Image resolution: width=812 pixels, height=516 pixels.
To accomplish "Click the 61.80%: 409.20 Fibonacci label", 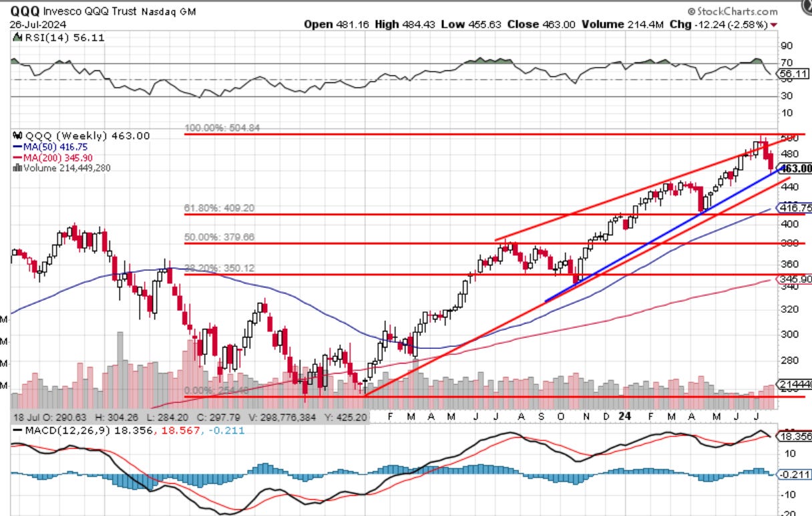I will pos(219,208).
